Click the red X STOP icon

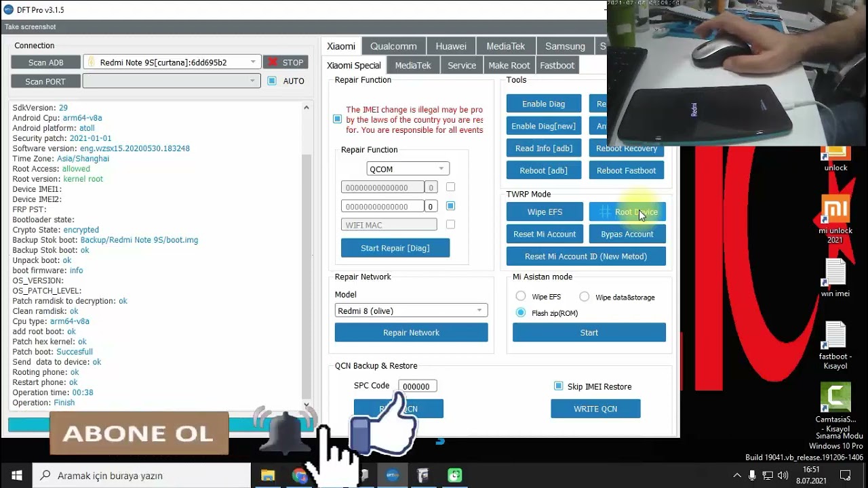(273, 62)
